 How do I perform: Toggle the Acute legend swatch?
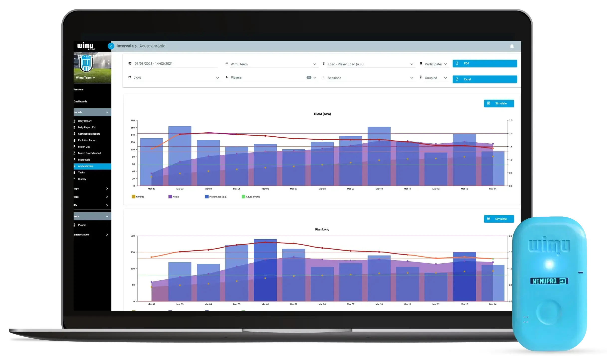pos(170,197)
